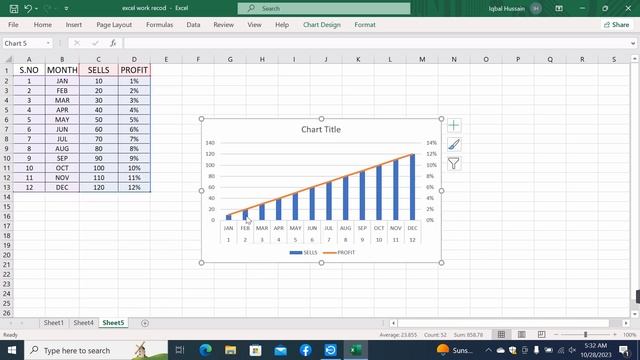Open the Help tab
This screenshot has width=640, height=360.
(x=282, y=25)
